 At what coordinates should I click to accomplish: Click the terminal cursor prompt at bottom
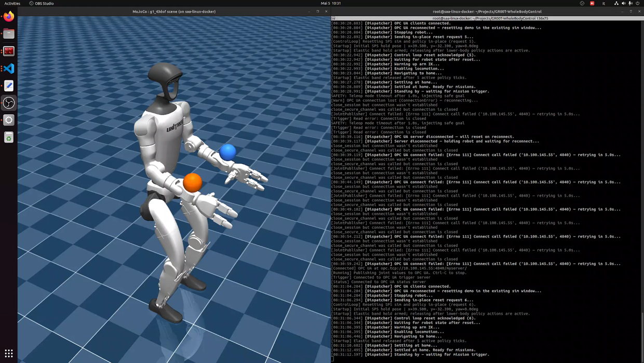332,359
